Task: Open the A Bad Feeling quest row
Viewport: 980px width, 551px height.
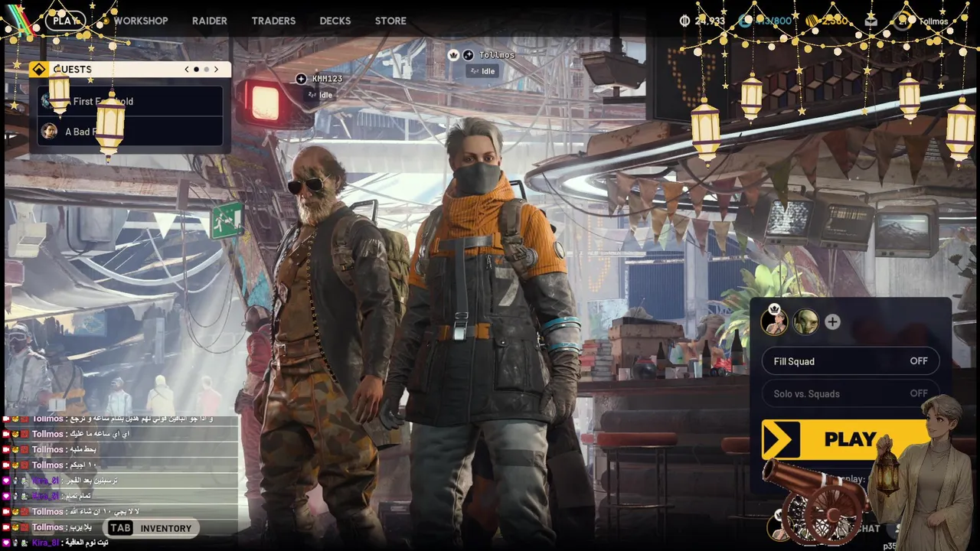Action: 130,132
